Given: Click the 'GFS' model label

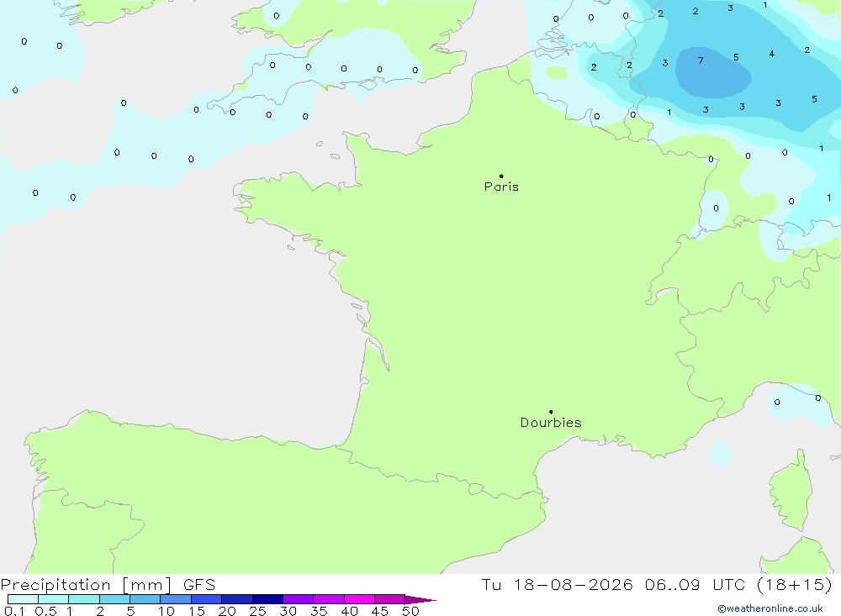Looking at the screenshot, I should point(199,584).
